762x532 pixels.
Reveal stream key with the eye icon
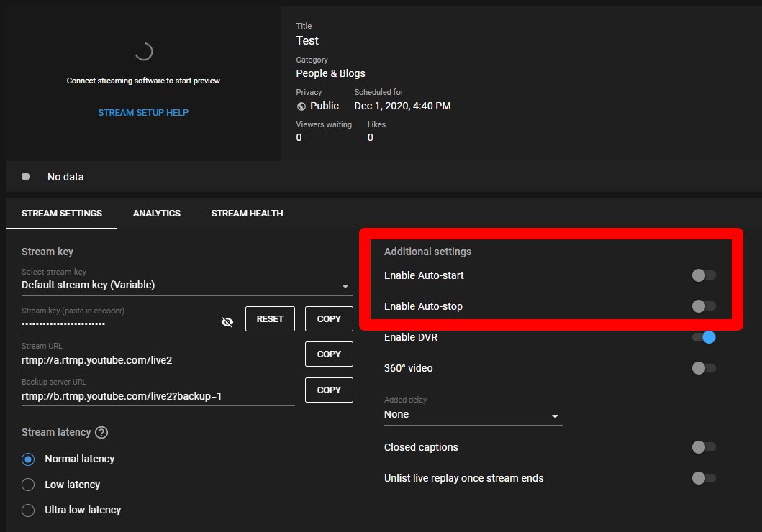[x=227, y=323]
